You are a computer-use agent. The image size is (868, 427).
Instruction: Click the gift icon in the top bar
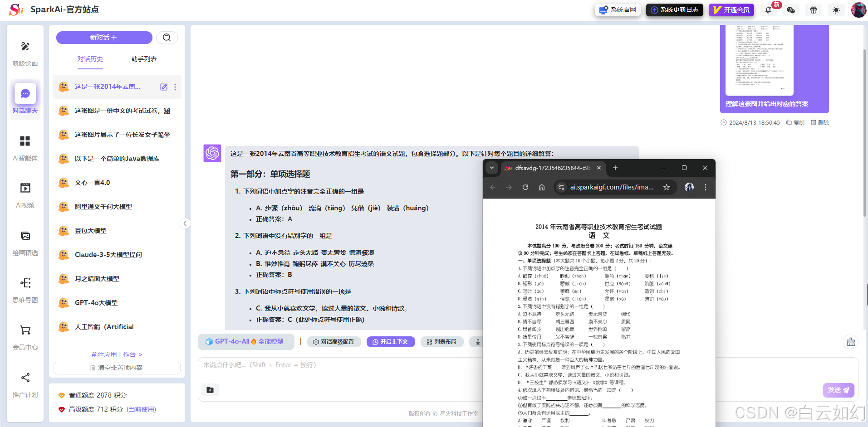coord(814,10)
